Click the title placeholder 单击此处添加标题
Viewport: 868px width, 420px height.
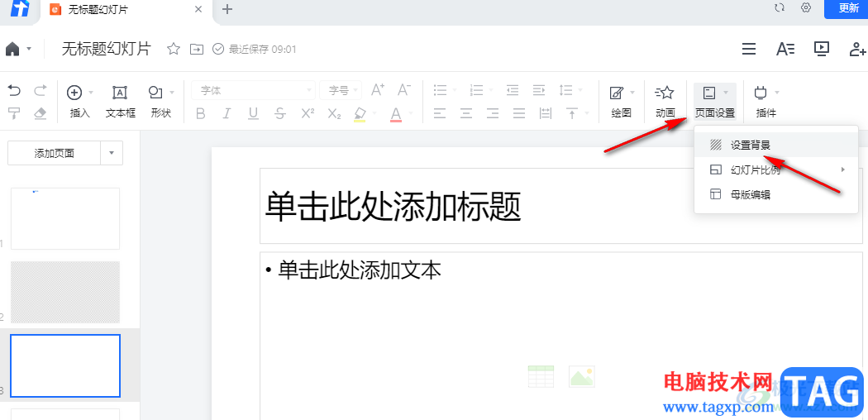pyautogui.click(x=561, y=206)
